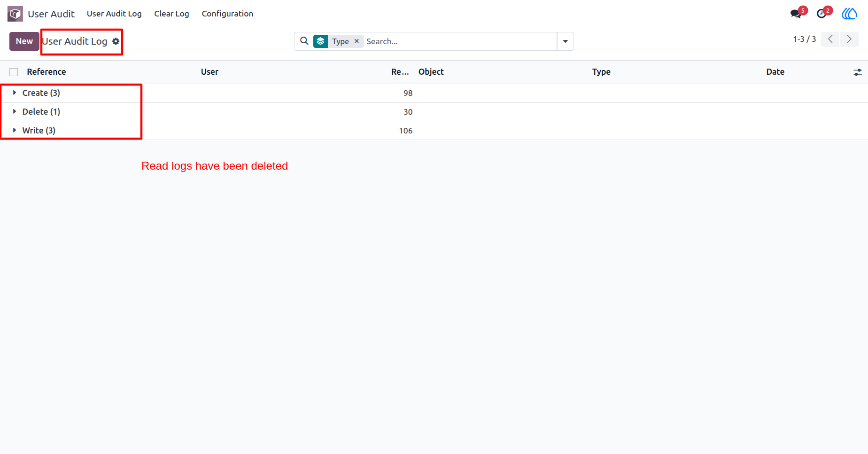
Task: Click the 1-3 / 3 pager counter
Action: click(x=805, y=39)
